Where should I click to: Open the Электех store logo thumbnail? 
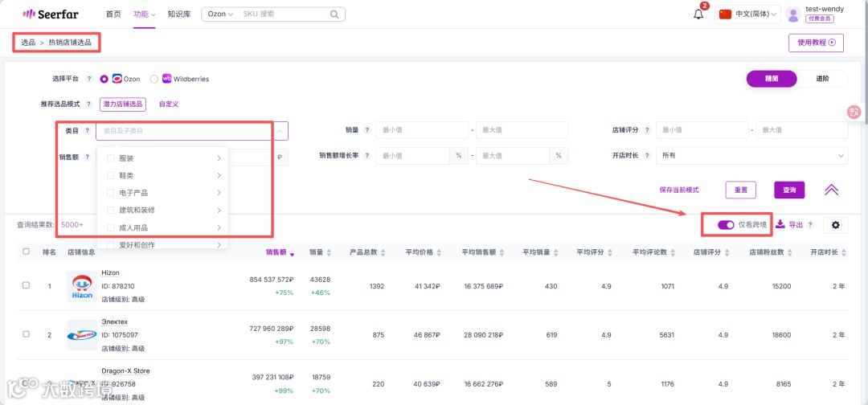coord(82,335)
